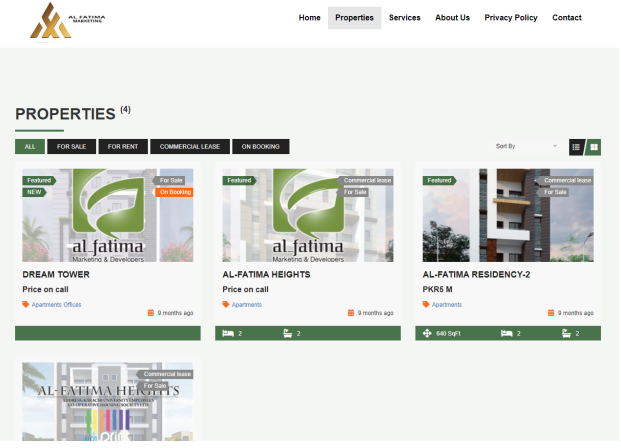Click Featured badge on Al-Fatima Heights card
621x448 pixels.
coord(239,181)
